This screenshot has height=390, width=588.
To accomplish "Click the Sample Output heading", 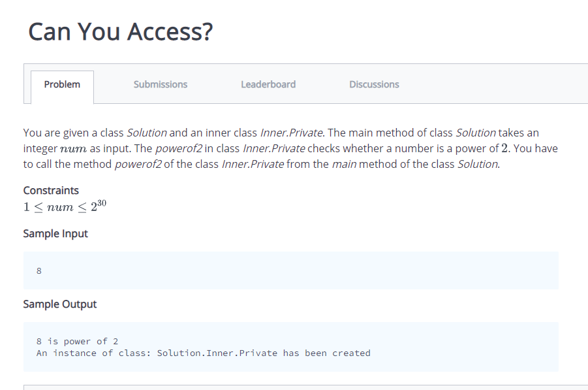I will point(60,304).
